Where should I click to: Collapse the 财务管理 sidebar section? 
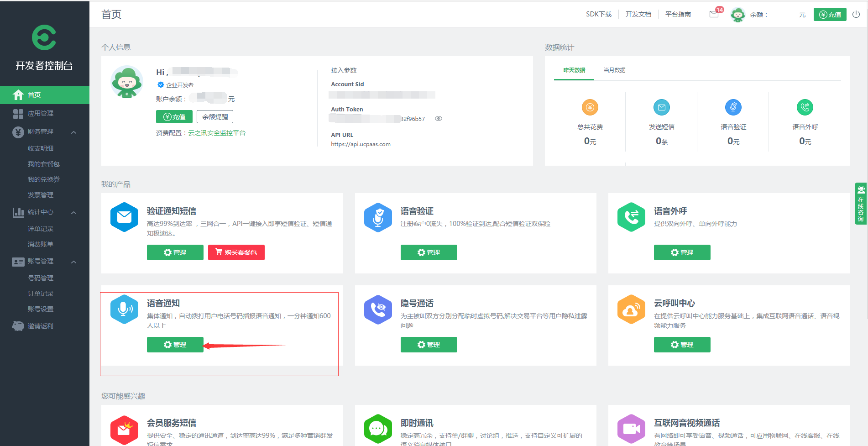[x=73, y=132]
